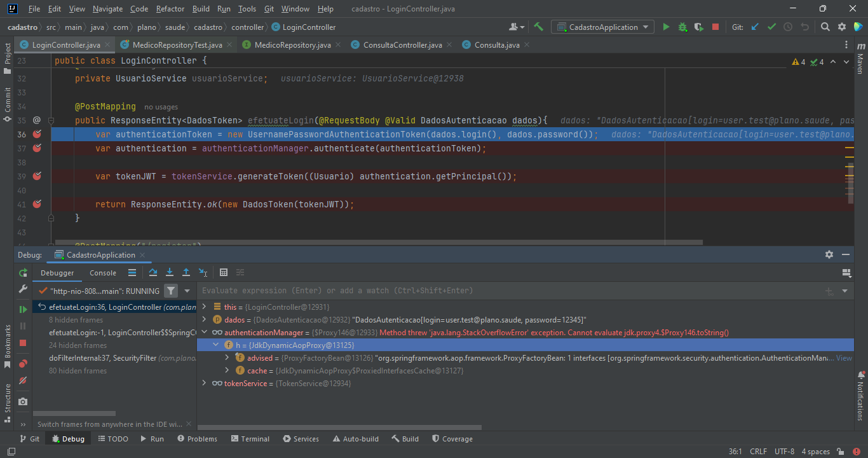
Task: Toggle the breakpoint on line 37
Action: (37, 148)
